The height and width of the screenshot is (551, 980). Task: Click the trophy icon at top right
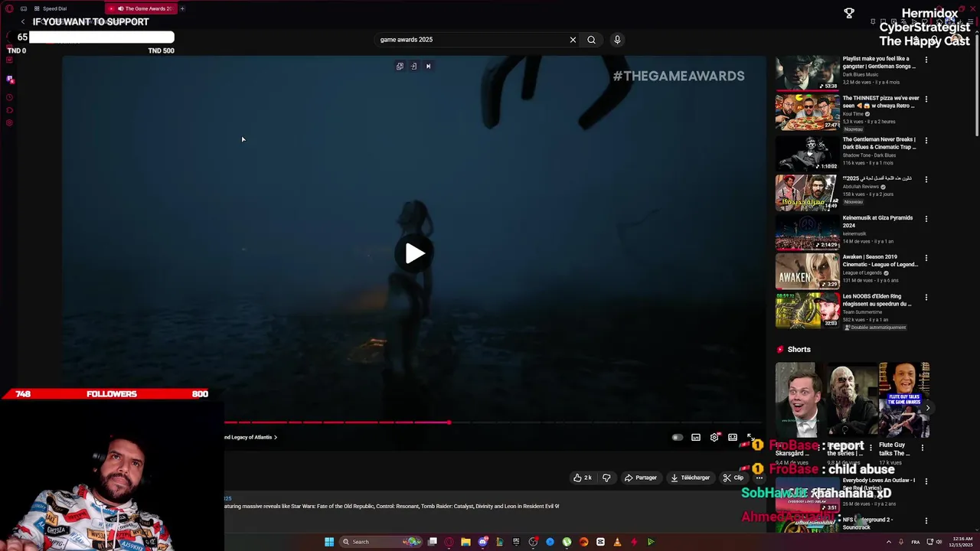pos(849,13)
